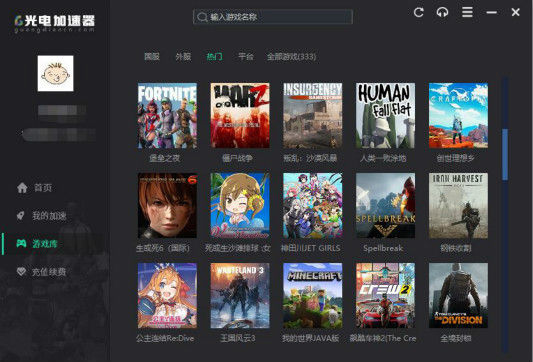Click the 僵尸战争 game title

pos(237,158)
